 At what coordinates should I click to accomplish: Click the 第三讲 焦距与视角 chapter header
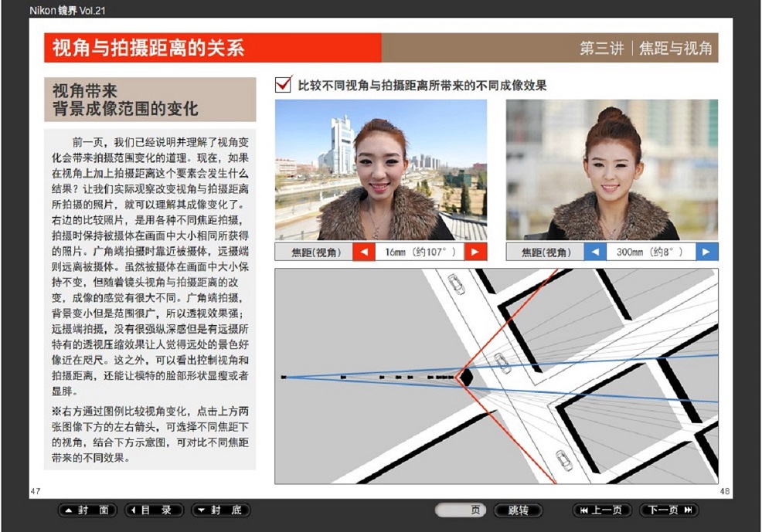[646, 48]
